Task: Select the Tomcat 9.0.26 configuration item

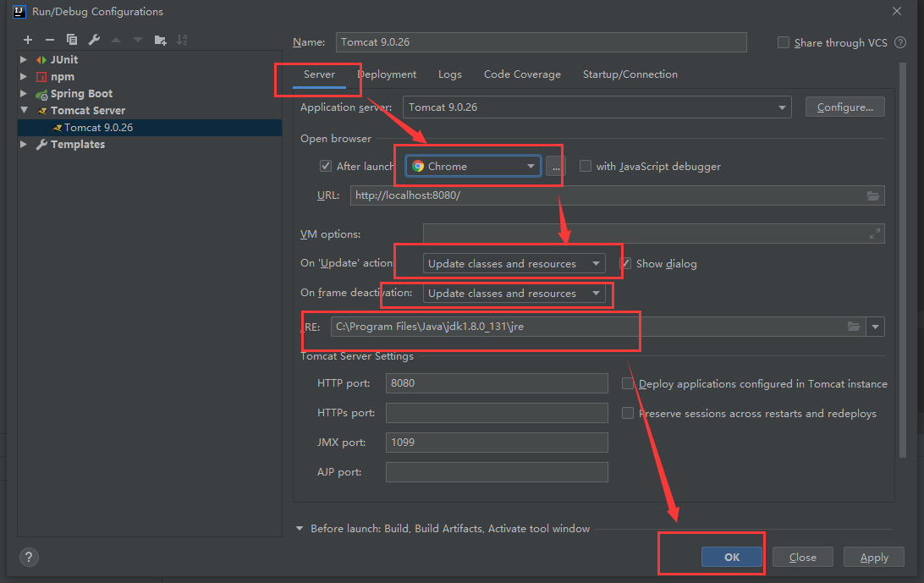Action: 150,128
